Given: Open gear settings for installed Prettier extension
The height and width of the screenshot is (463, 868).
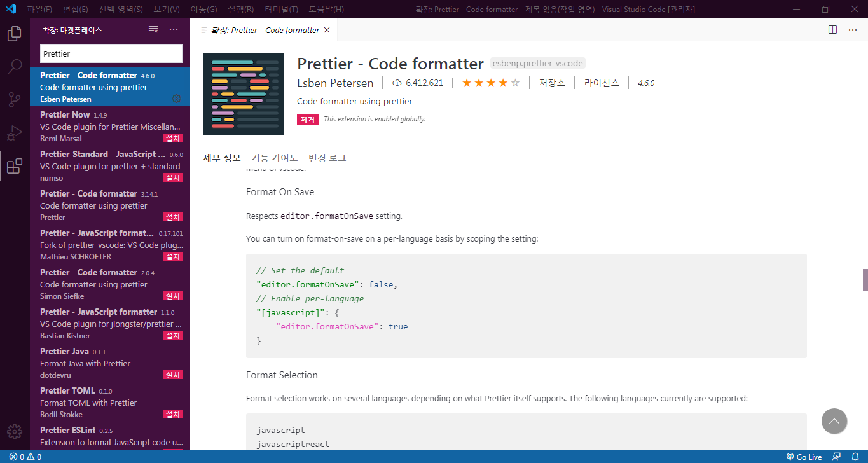Looking at the screenshot, I should pyautogui.click(x=177, y=99).
